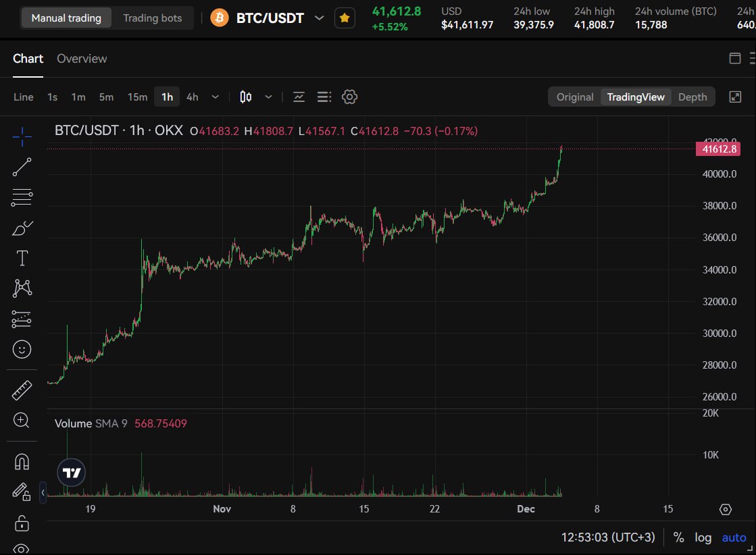
Task: Toggle percent scale mode
Action: coord(678,537)
